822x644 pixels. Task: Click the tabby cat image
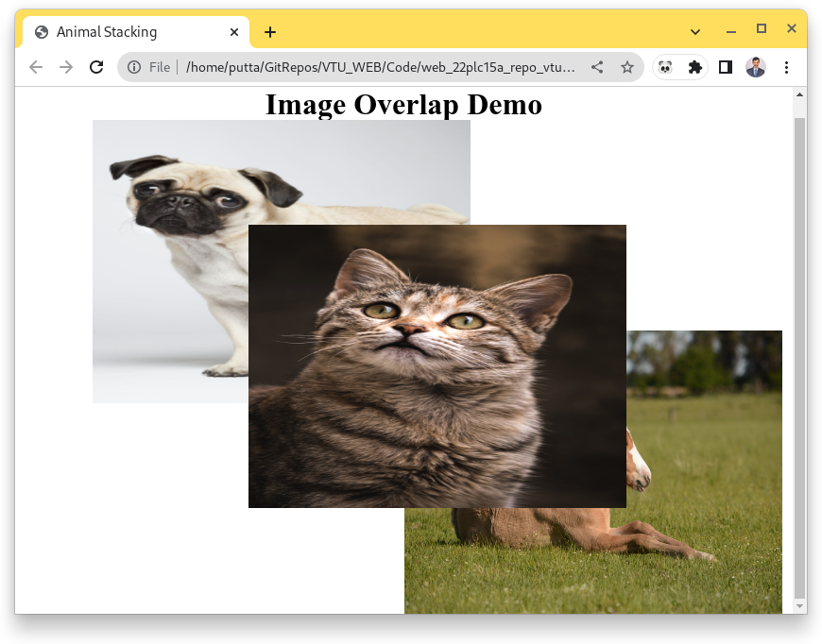pyautogui.click(x=437, y=366)
